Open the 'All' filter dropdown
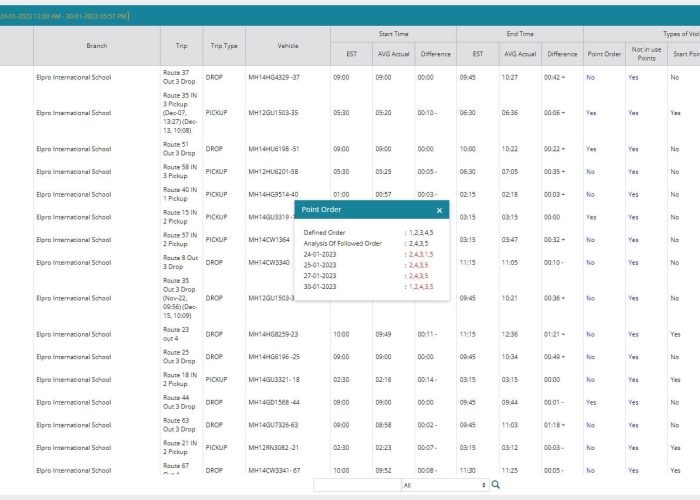Image resolution: width=700 pixels, height=500 pixels. tap(443, 485)
